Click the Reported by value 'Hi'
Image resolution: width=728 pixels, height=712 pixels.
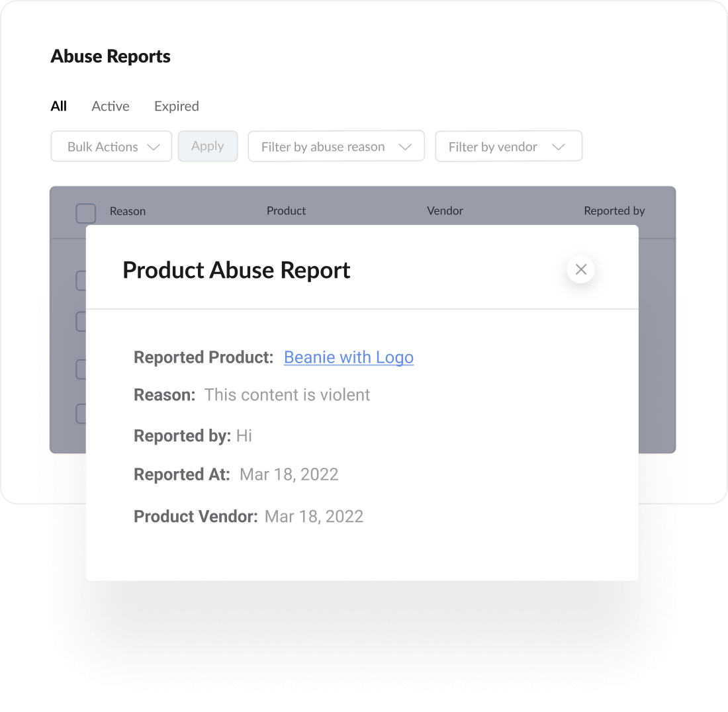244,436
